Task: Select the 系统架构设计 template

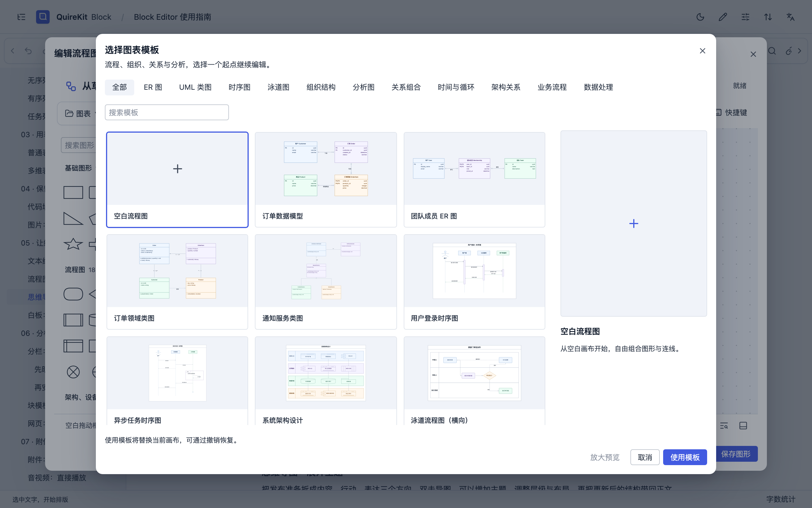Action: [x=326, y=381]
